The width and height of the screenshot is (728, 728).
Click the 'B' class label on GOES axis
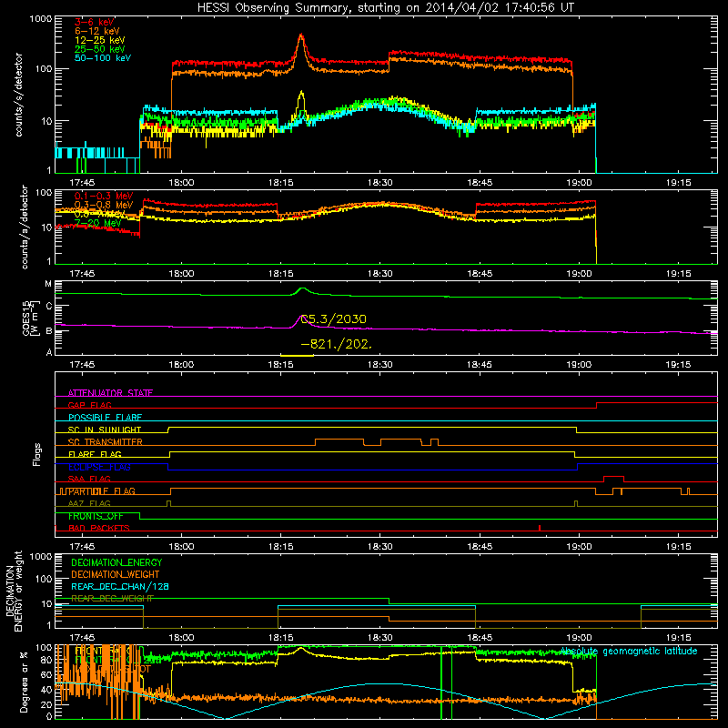(49, 331)
